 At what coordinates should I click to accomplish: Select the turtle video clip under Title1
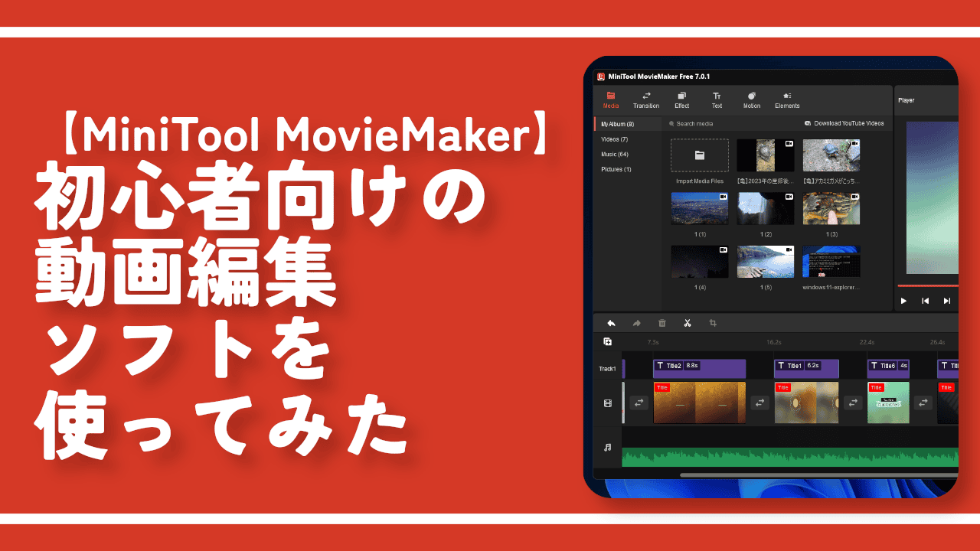806,403
